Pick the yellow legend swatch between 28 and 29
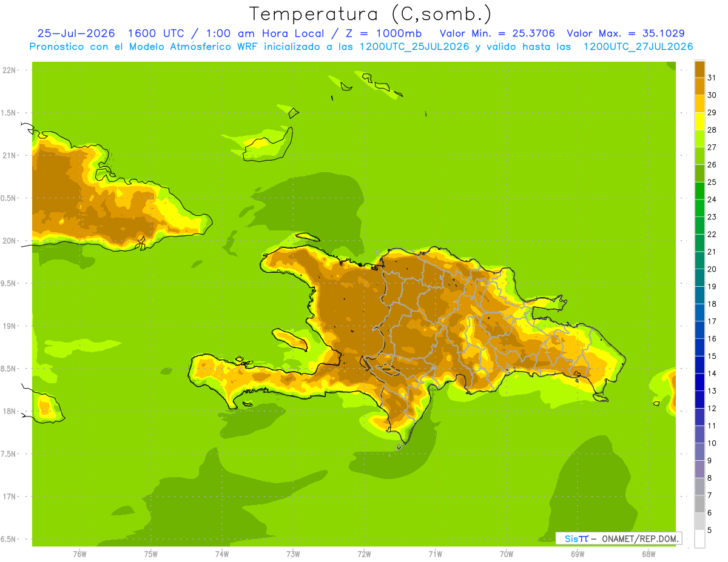Screen dimensions: 728x562 click(699, 121)
